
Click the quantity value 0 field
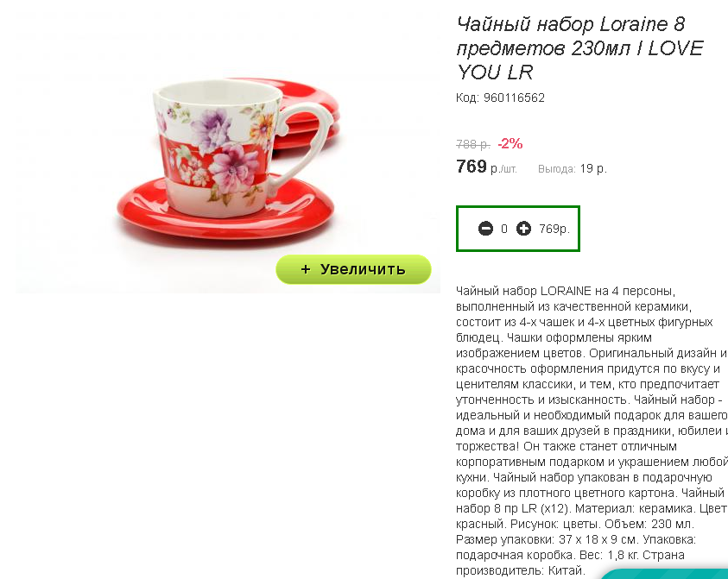(x=504, y=229)
